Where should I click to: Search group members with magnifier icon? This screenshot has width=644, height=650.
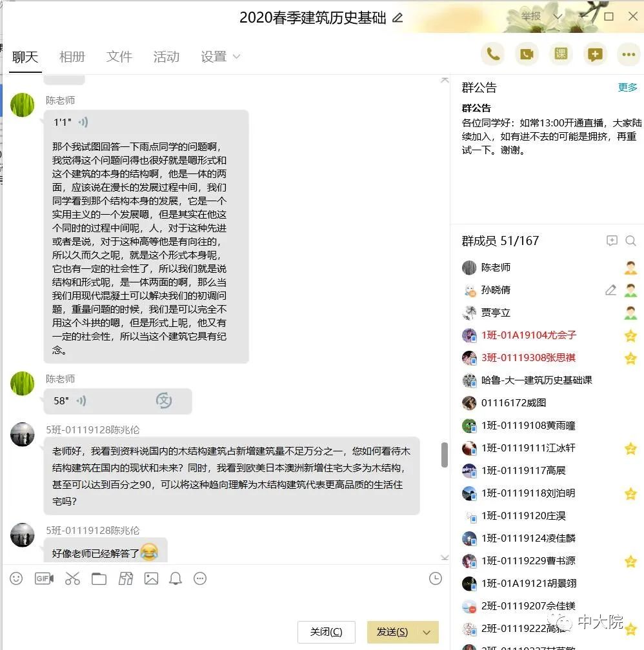click(630, 241)
